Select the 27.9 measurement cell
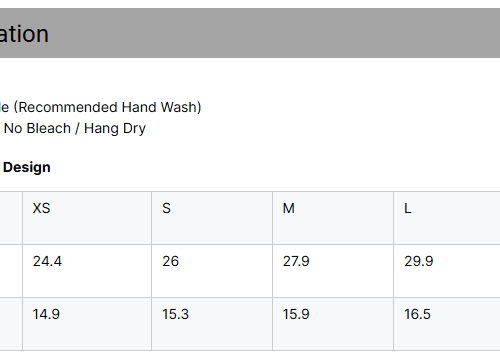The width and height of the screenshot is (500, 360). click(x=333, y=271)
